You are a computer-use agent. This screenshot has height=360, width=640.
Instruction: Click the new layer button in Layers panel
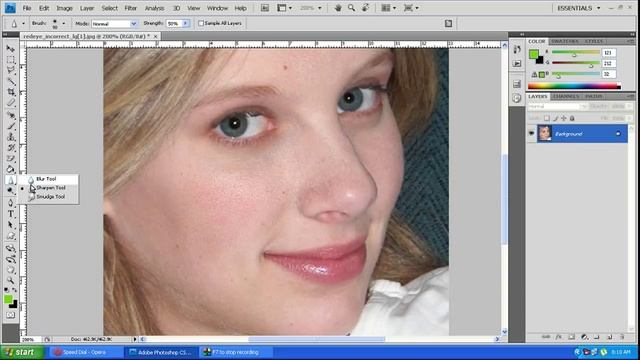pos(609,337)
